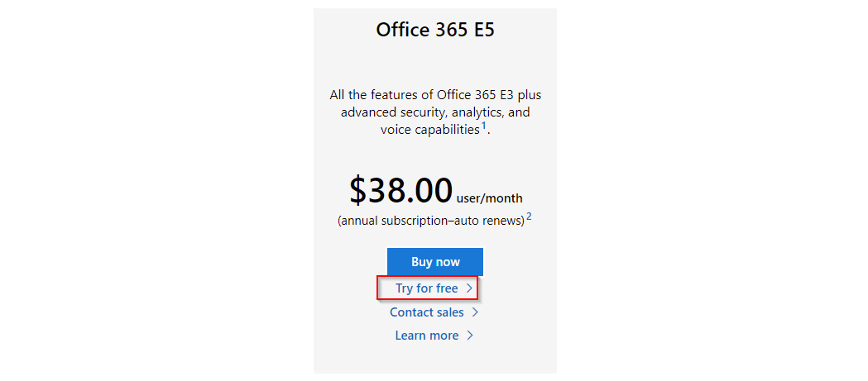Follow the Learn more link
The image size is (868, 381).
427,336
